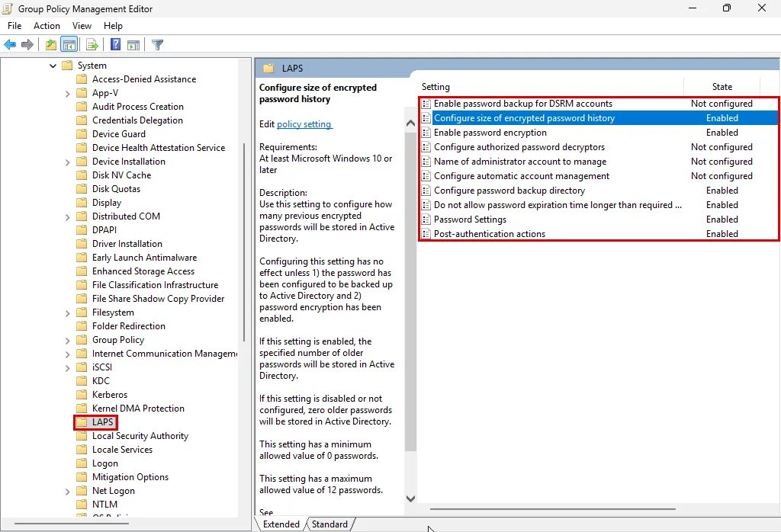Image resolution: width=781 pixels, height=532 pixels.
Task: Open the Action menu
Action: pos(47,26)
